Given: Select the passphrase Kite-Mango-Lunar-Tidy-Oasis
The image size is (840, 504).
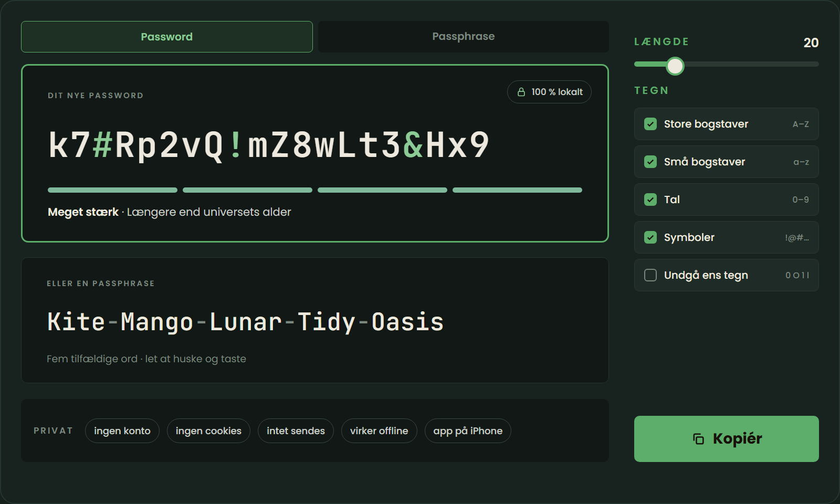Looking at the screenshot, I should point(245,322).
